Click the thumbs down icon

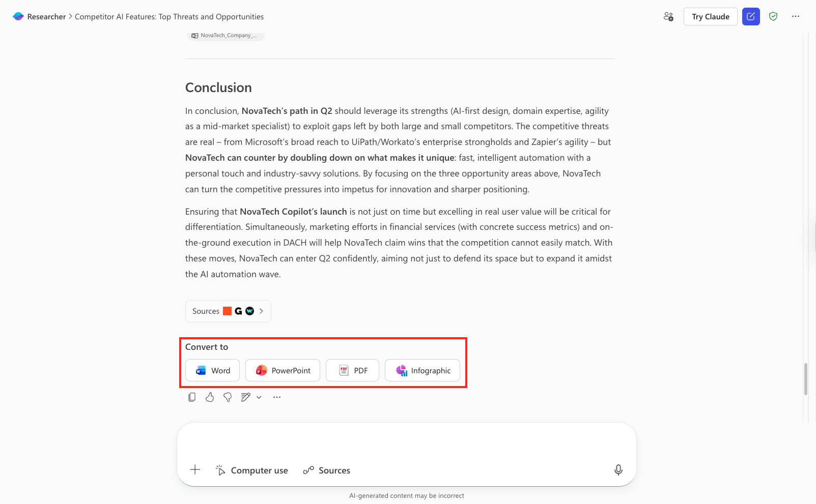[228, 397]
